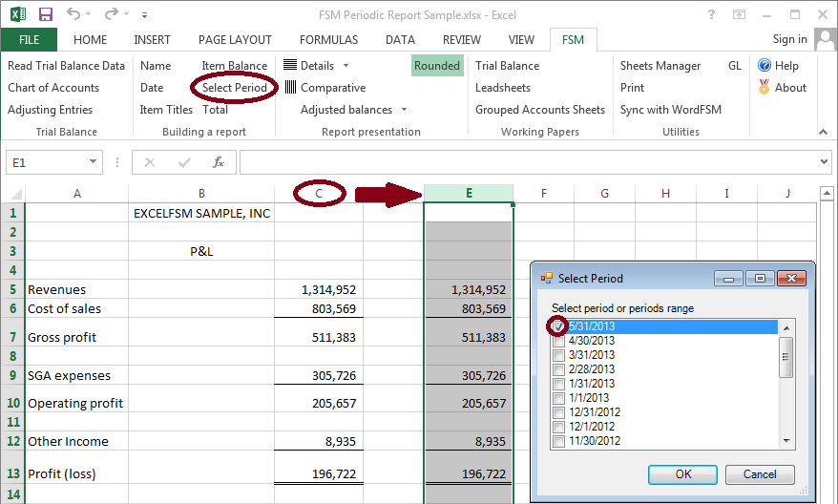Screen dimensions: 838x504
Task: Expand the Adjusted balances dropdown arrow
Action: 404,109
